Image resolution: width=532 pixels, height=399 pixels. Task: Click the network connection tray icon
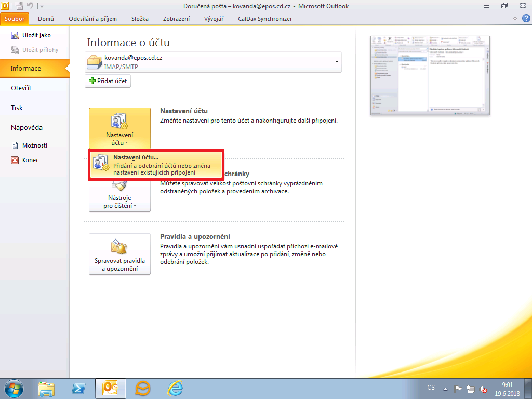pos(471,389)
